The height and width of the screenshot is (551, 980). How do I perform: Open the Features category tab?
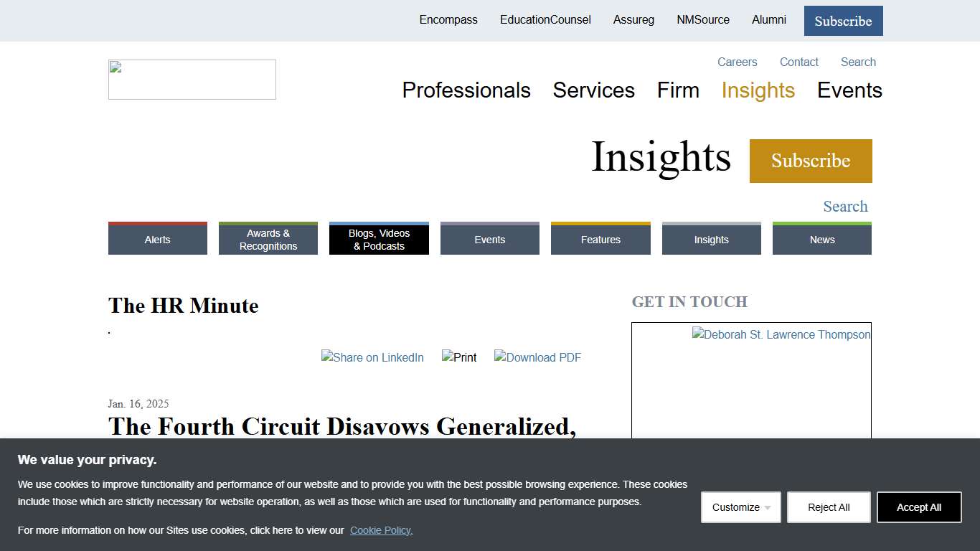[x=600, y=240]
